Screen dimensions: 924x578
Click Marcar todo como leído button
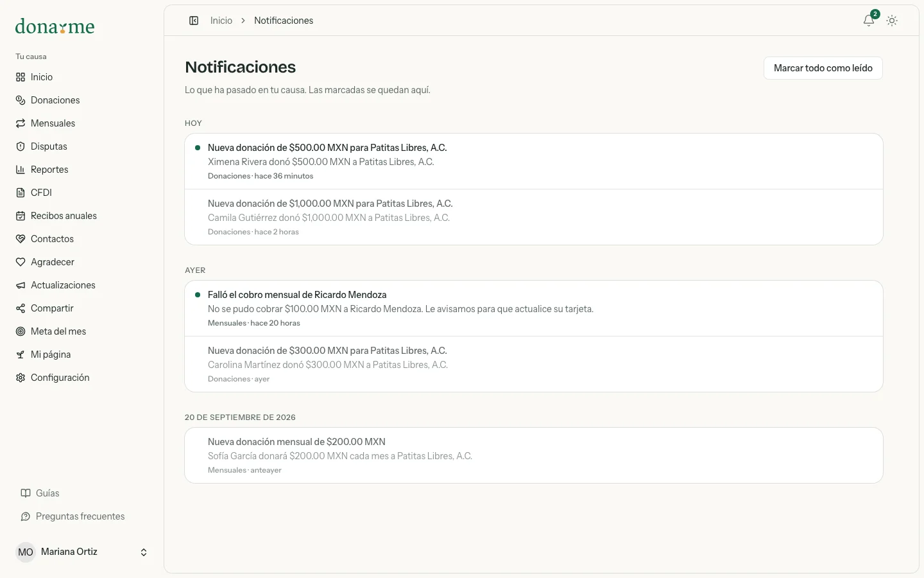click(x=823, y=68)
